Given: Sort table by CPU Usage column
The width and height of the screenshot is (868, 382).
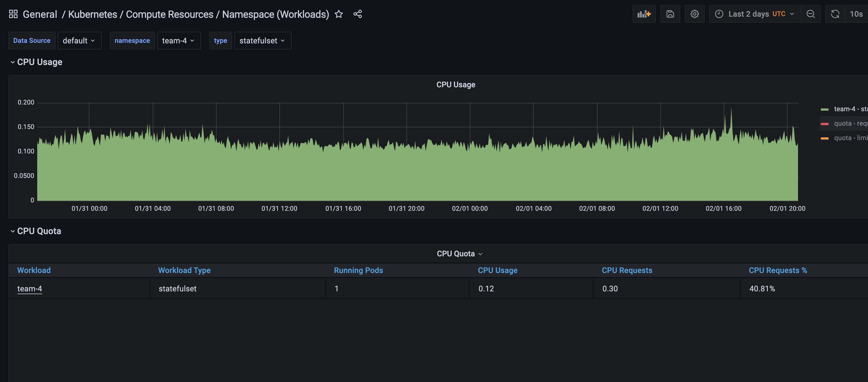Looking at the screenshot, I should 497,270.
